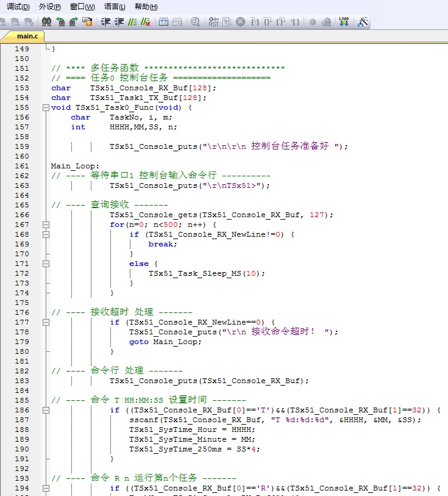
Task: Click the find in files icon
Action: tap(87, 22)
